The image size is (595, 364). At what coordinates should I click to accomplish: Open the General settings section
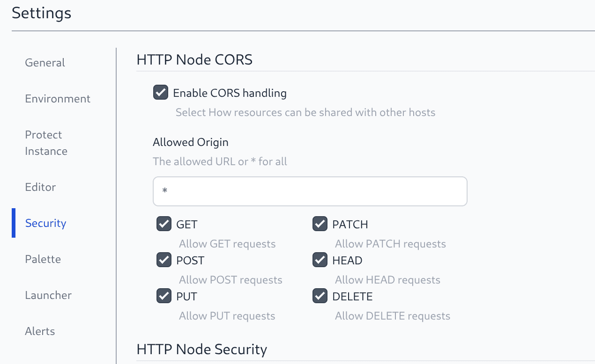[45, 62]
